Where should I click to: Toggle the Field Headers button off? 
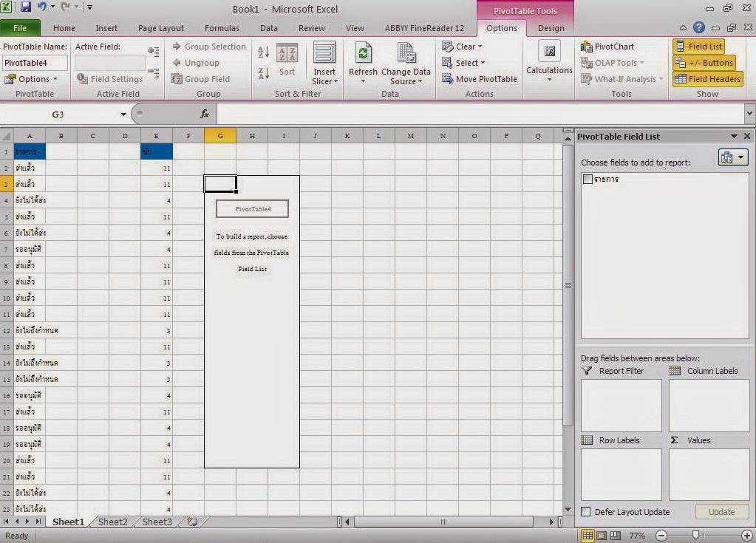[x=708, y=79]
